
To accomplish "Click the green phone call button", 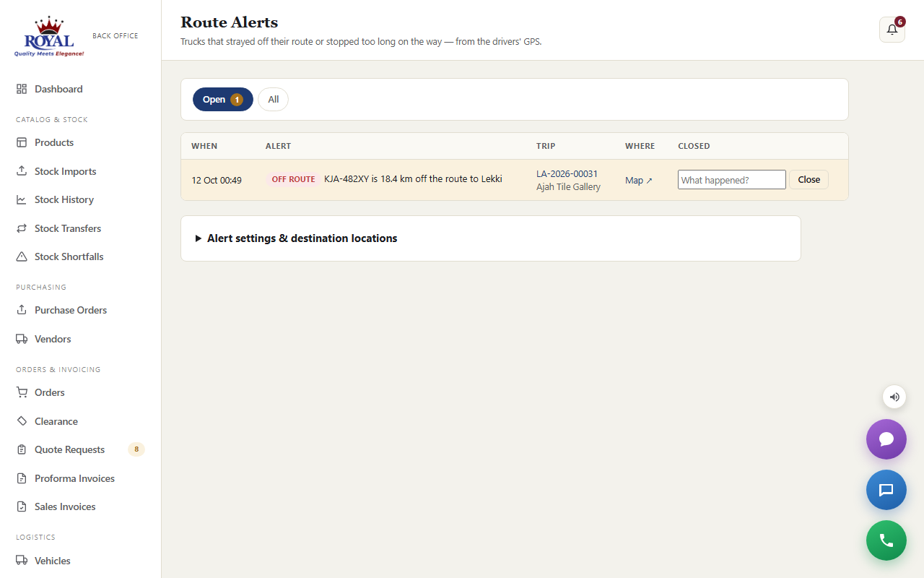I will click(886, 540).
